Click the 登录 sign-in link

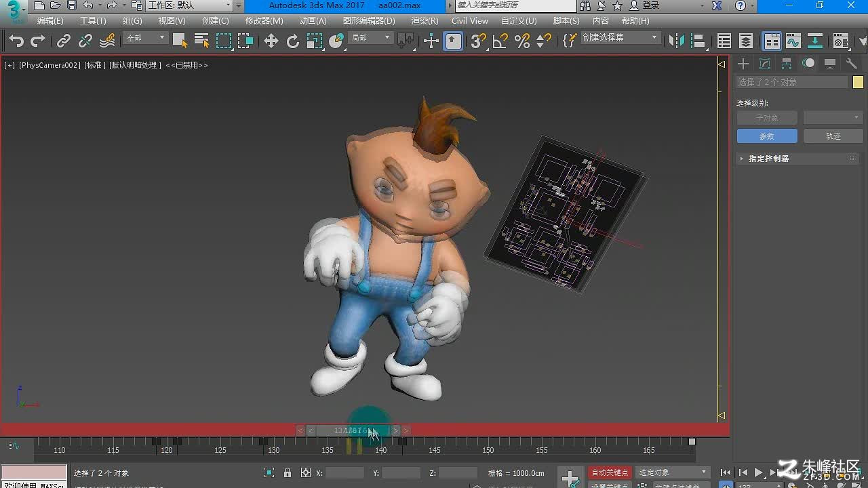pyautogui.click(x=650, y=5)
